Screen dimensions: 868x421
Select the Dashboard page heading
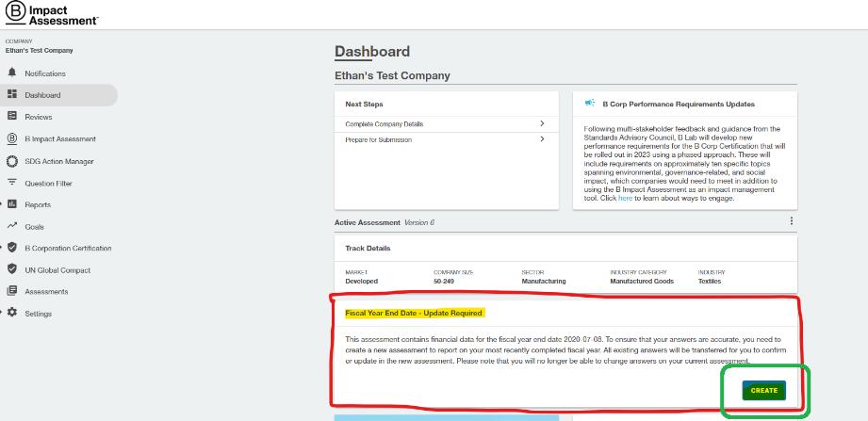click(x=372, y=52)
